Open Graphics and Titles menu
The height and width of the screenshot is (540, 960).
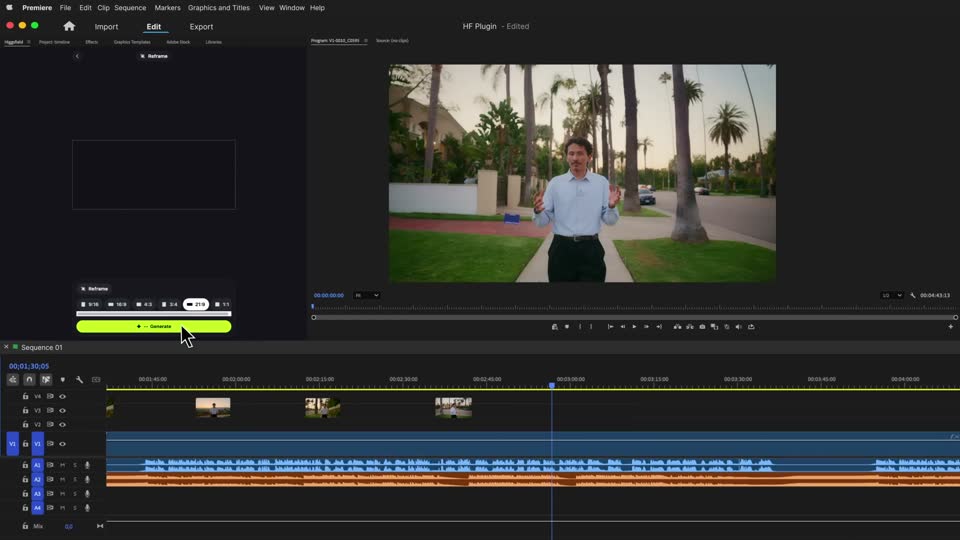[x=219, y=8]
